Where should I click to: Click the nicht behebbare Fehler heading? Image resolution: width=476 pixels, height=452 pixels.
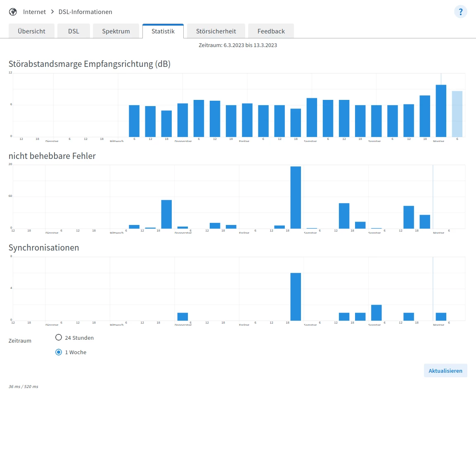click(x=52, y=156)
